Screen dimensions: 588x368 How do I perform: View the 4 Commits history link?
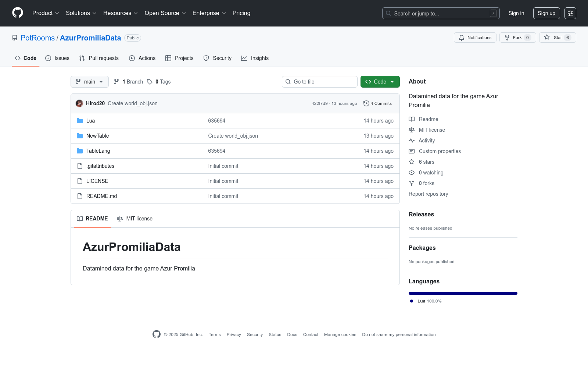click(377, 103)
